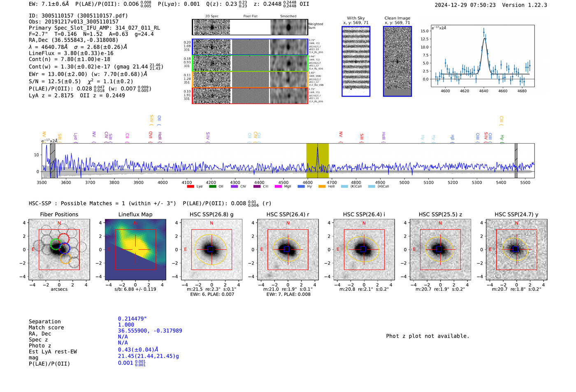
Task: Open the With Sky image
Action: click(356, 61)
